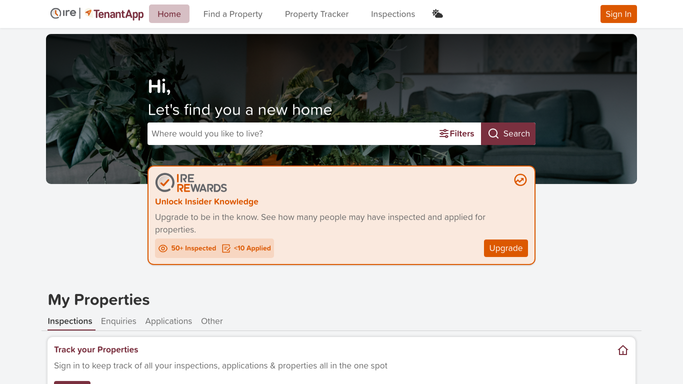
Task: Click the TenantApp logo
Action: click(114, 14)
